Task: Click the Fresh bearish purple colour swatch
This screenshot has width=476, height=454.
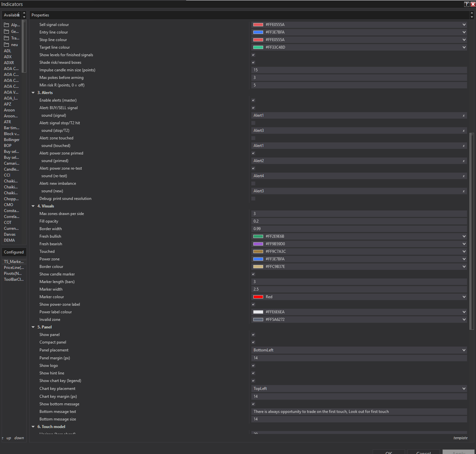Action: (x=258, y=244)
